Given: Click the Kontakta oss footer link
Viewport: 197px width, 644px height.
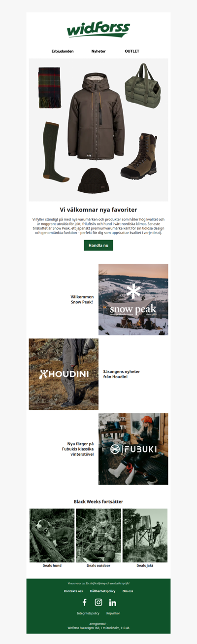Looking at the screenshot, I should (x=73, y=591).
